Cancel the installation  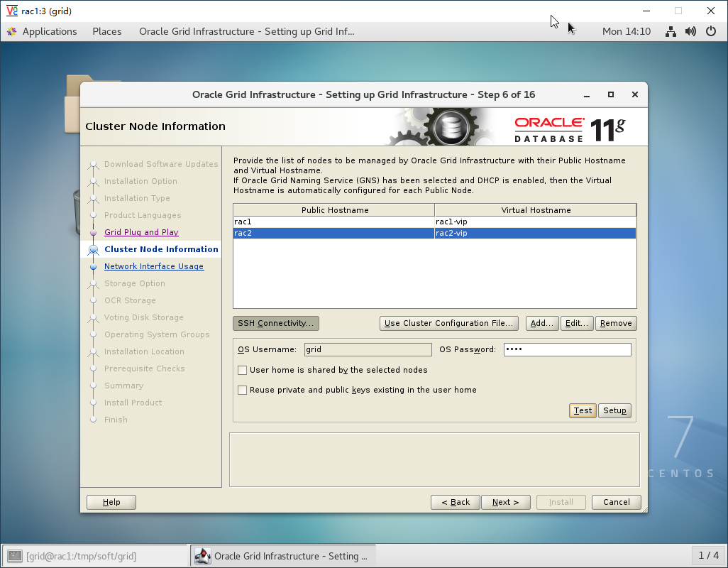617,502
